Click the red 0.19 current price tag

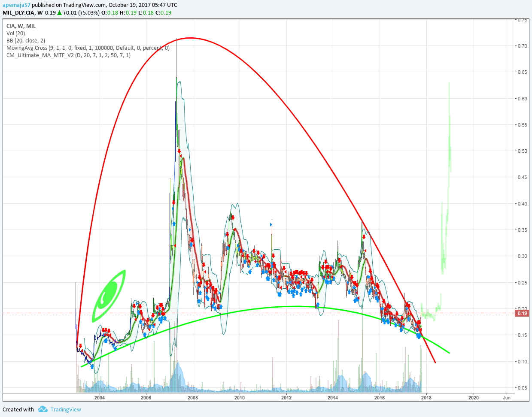522,313
